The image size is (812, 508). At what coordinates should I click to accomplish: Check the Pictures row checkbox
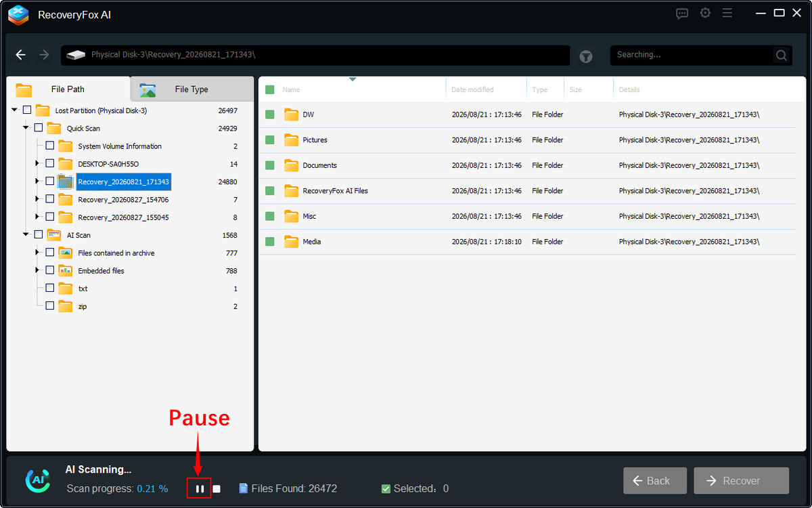270,140
